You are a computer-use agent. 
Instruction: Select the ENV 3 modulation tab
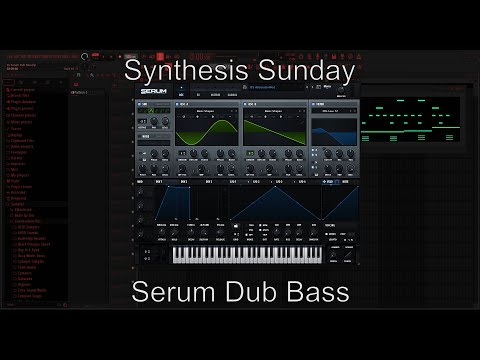(x=209, y=182)
